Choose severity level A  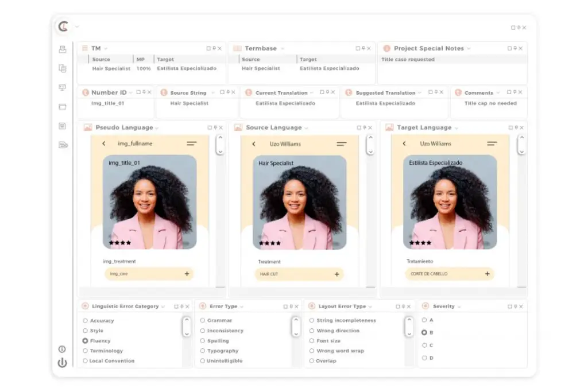(x=424, y=320)
